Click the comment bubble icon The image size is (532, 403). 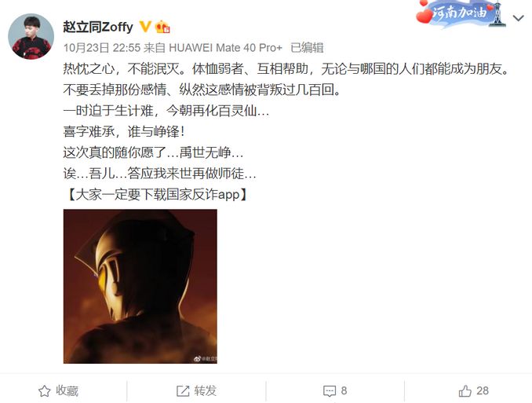tap(330, 391)
